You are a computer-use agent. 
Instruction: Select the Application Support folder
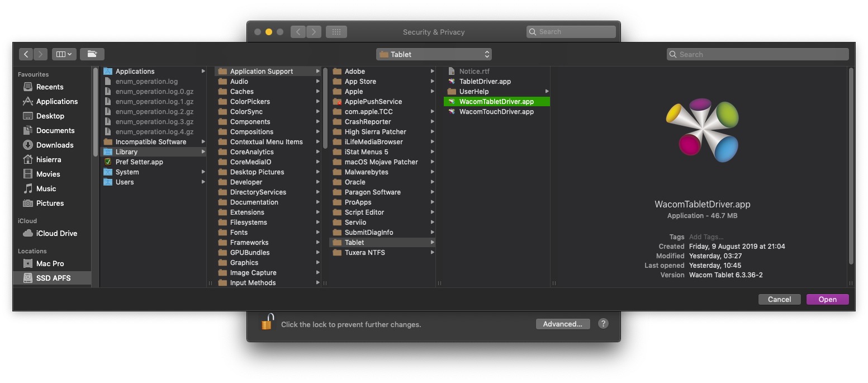pos(268,71)
